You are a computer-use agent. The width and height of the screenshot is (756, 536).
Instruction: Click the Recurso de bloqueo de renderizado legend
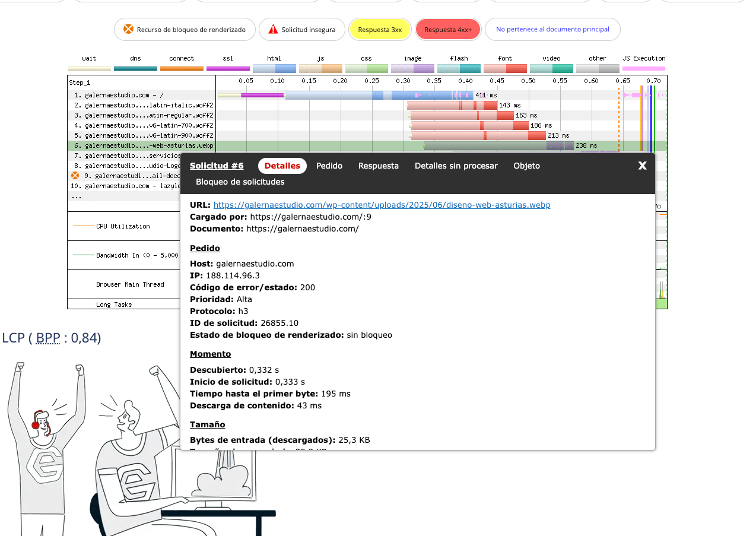[185, 29]
